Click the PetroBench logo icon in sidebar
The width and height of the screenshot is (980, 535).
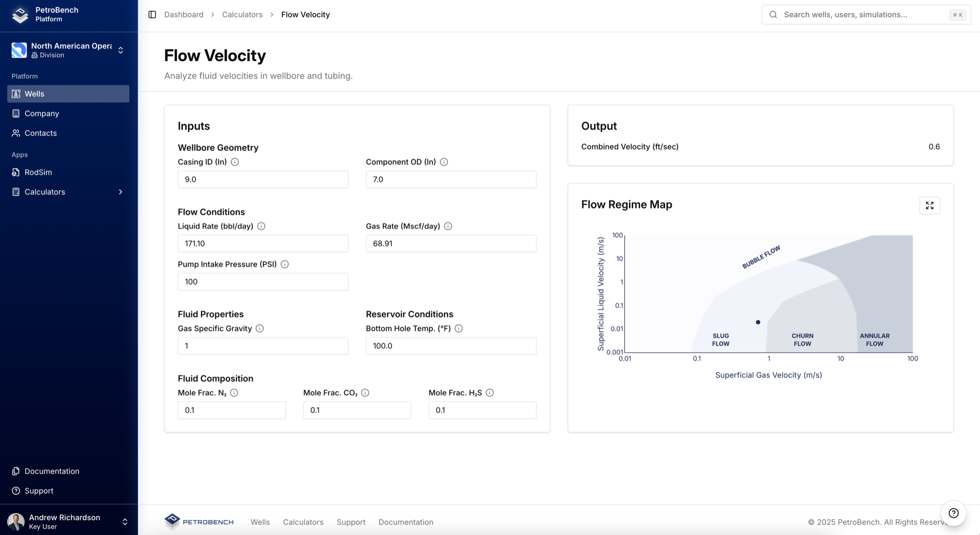coord(19,15)
